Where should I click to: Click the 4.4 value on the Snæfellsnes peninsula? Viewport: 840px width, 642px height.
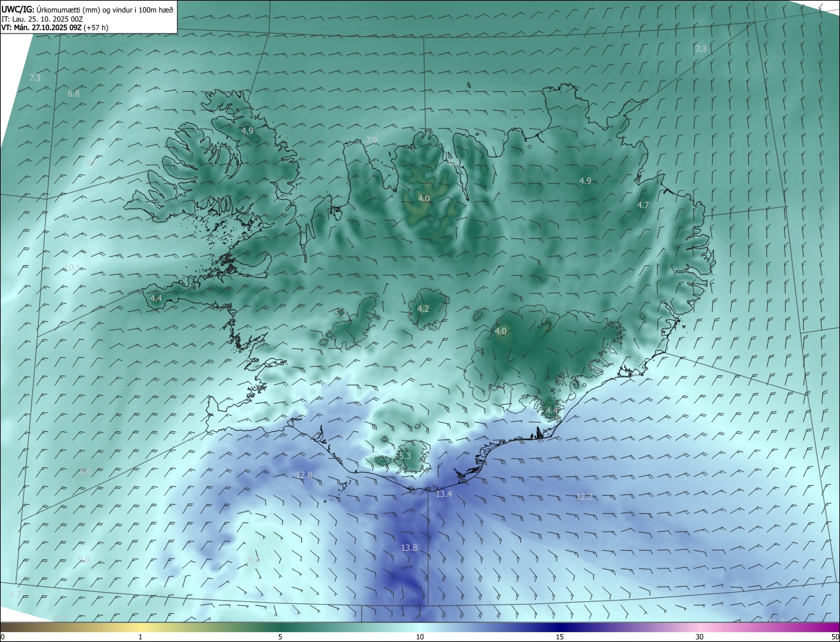pos(156,298)
